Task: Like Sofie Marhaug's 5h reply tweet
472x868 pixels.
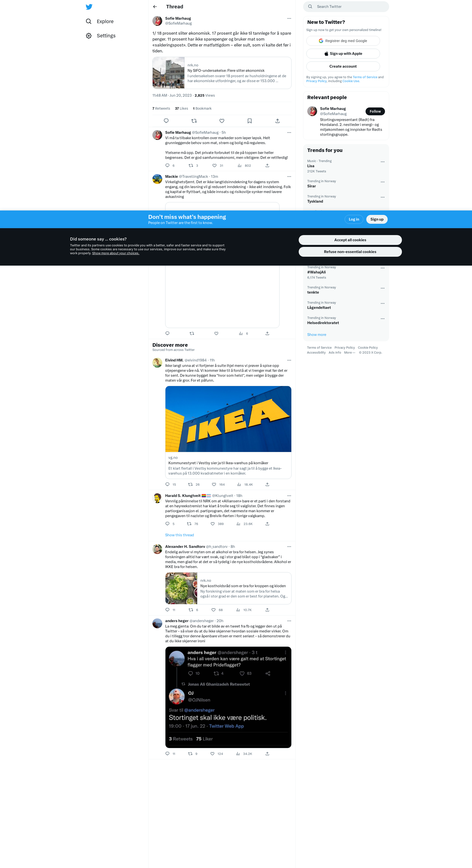Action: pos(215,165)
